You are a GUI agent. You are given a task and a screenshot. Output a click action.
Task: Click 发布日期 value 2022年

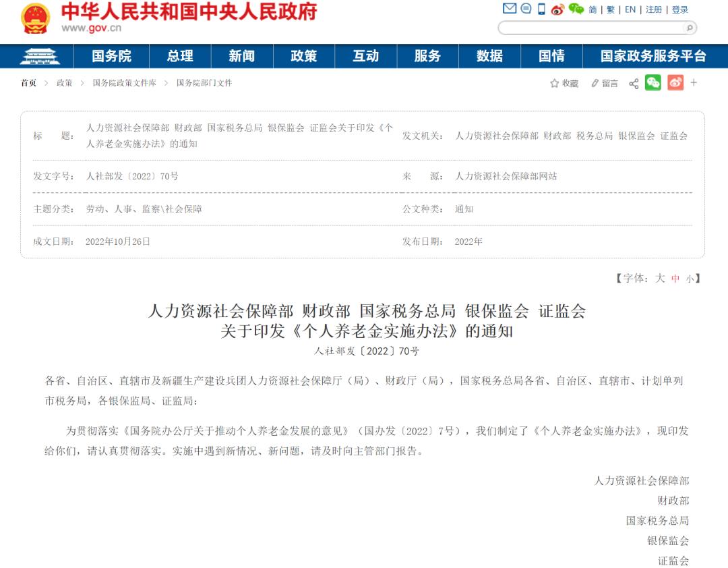click(x=468, y=242)
